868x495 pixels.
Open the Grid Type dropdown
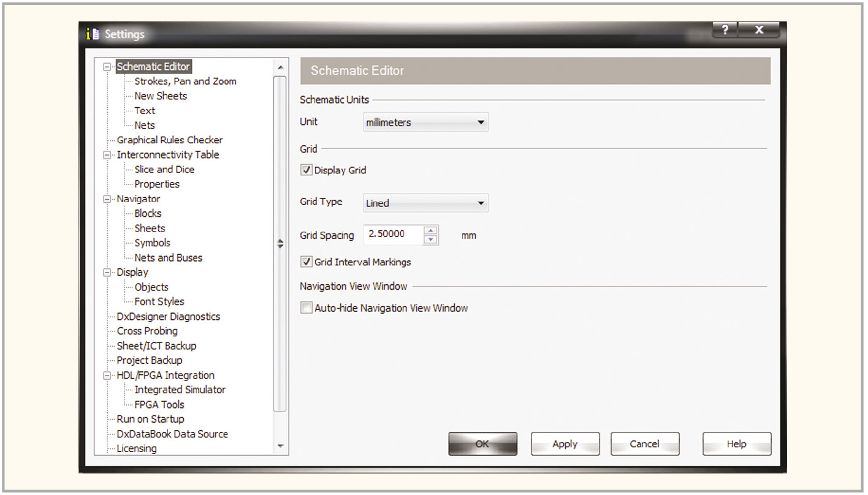tap(425, 203)
